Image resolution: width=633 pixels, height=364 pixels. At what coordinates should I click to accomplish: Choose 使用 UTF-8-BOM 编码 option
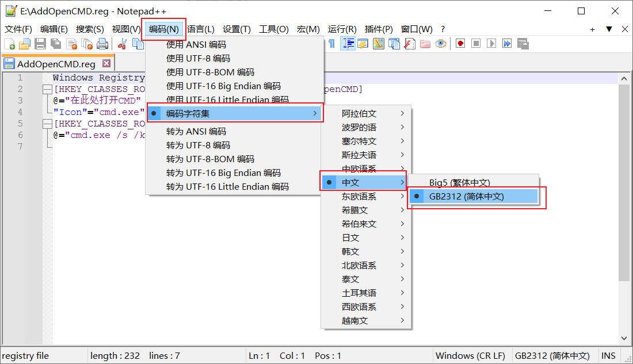coord(235,72)
